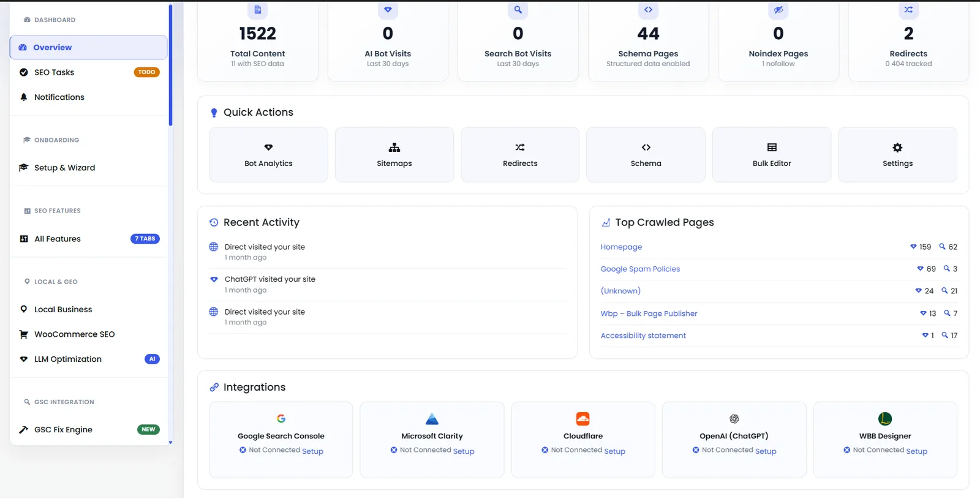Click the Local Business pin icon

tap(24, 309)
